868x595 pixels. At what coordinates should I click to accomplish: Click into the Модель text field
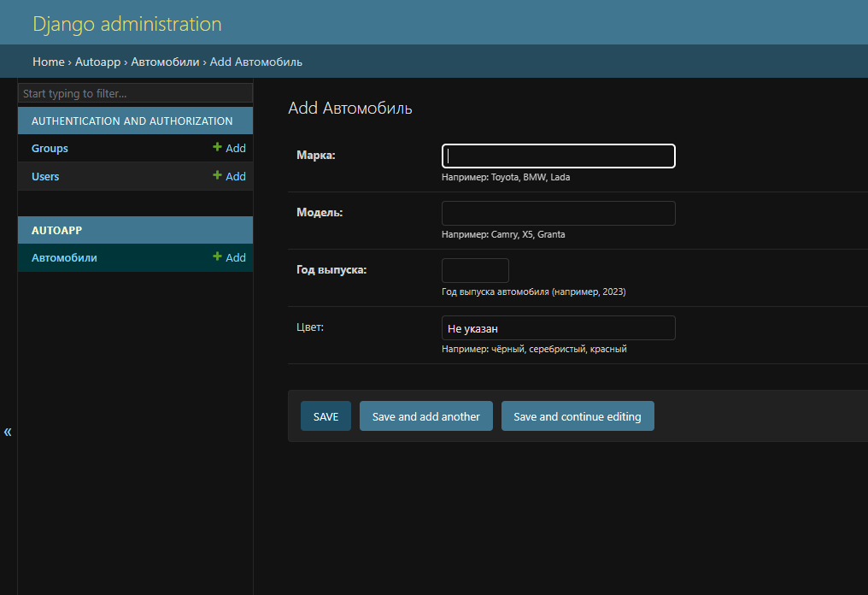pyautogui.click(x=558, y=214)
